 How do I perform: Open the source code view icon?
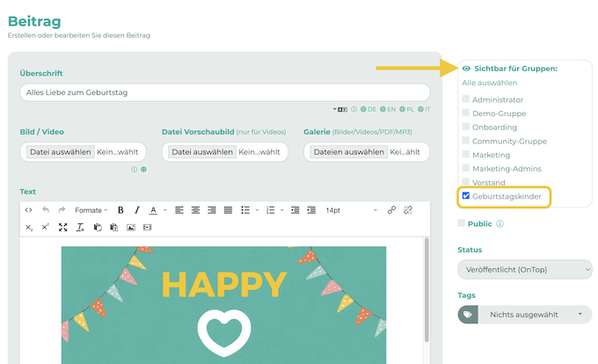(x=29, y=210)
